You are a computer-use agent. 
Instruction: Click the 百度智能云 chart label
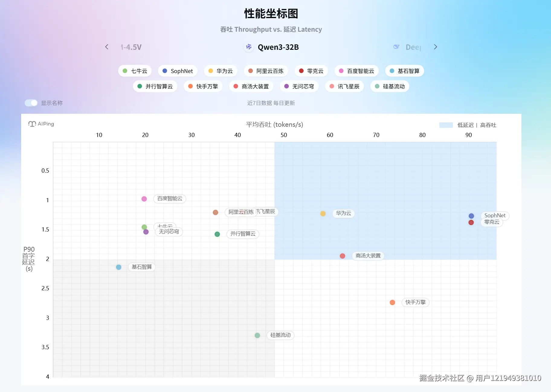(x=170, y=199)
